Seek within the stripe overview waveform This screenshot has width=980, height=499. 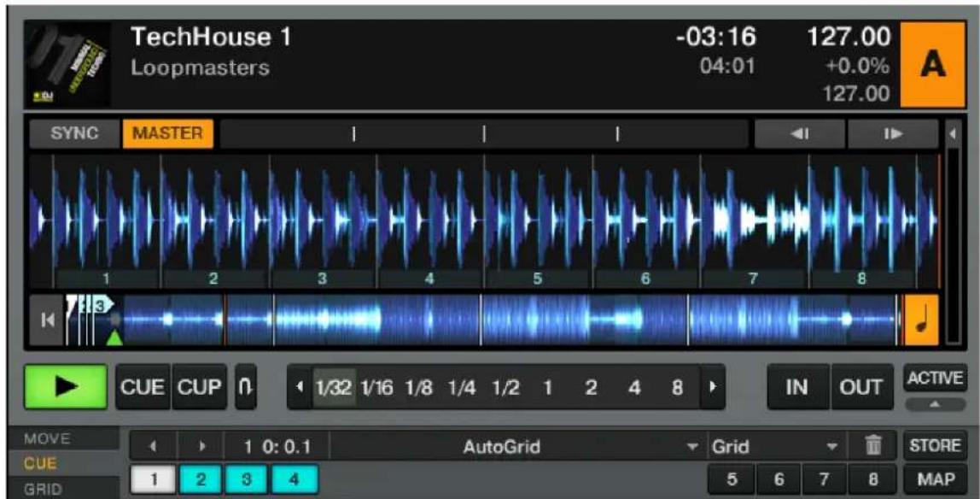pyautogui.click(x=484, y=320)
